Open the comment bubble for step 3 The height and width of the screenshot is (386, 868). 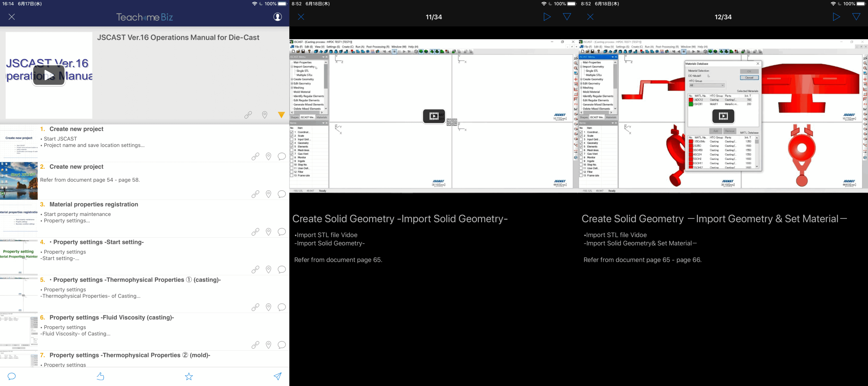click(x=281, y=232)
